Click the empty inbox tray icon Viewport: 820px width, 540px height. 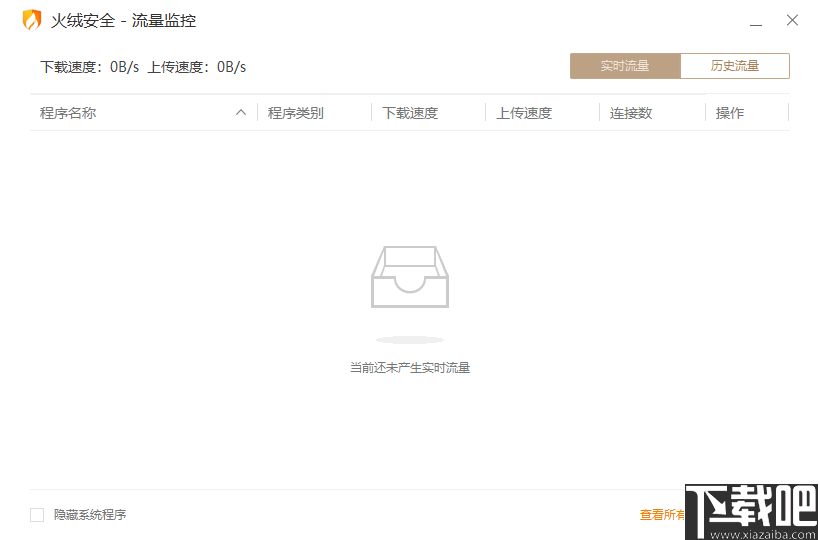pos(410,277)
